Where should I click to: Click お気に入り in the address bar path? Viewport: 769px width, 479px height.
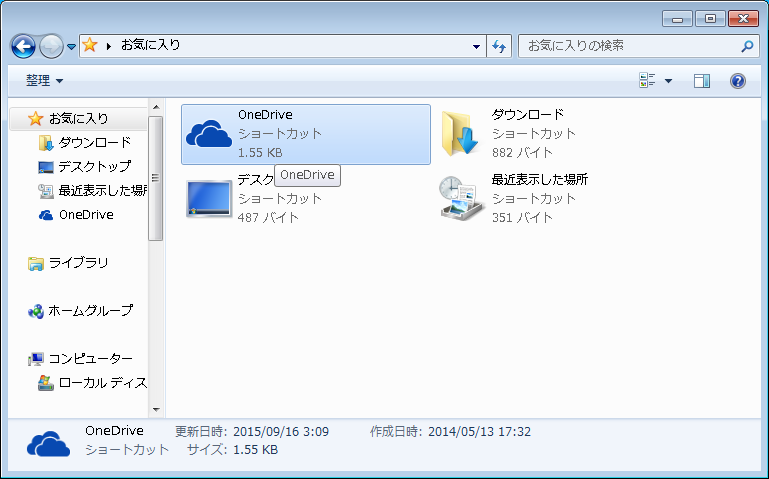[x=151, y=45]
